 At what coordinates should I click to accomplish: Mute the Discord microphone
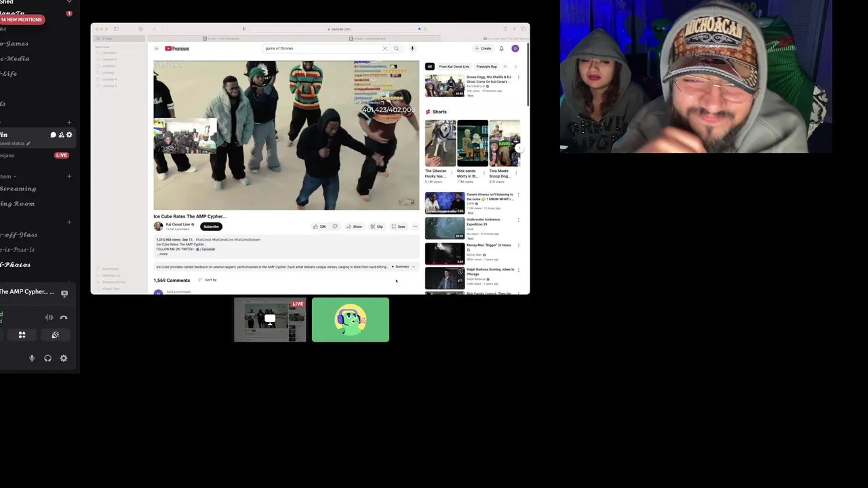pos(31,359)
